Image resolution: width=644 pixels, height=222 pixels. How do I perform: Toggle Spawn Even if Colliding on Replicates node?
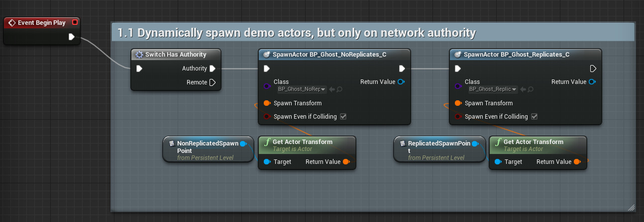point(534,117)
